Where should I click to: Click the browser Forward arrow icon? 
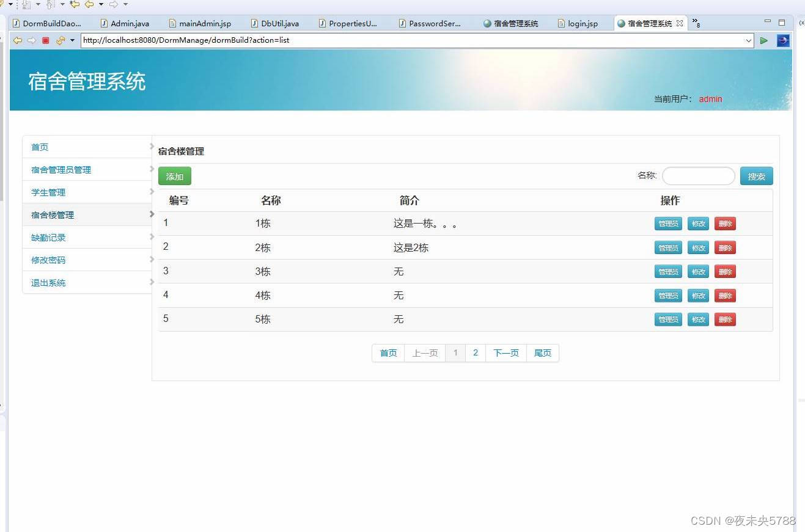pyautogui.click(x=31, y=40)
